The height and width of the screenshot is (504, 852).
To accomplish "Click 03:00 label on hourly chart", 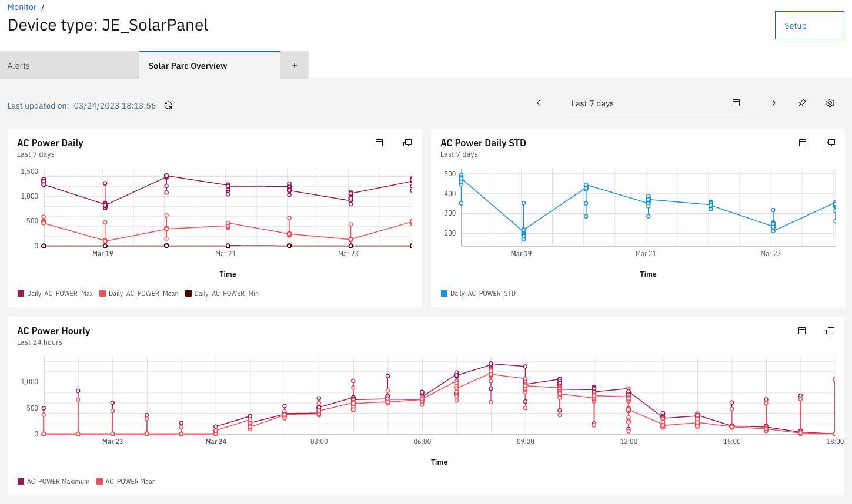I will click(319, 442).
